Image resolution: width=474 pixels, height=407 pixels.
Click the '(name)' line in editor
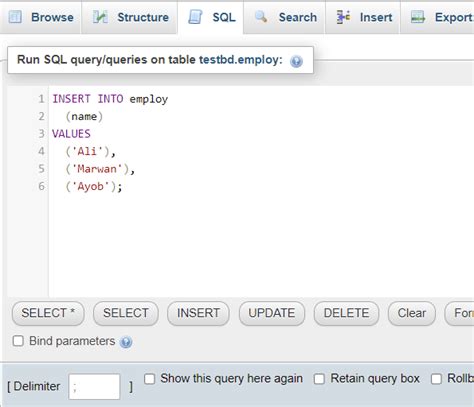coord(84,116)
